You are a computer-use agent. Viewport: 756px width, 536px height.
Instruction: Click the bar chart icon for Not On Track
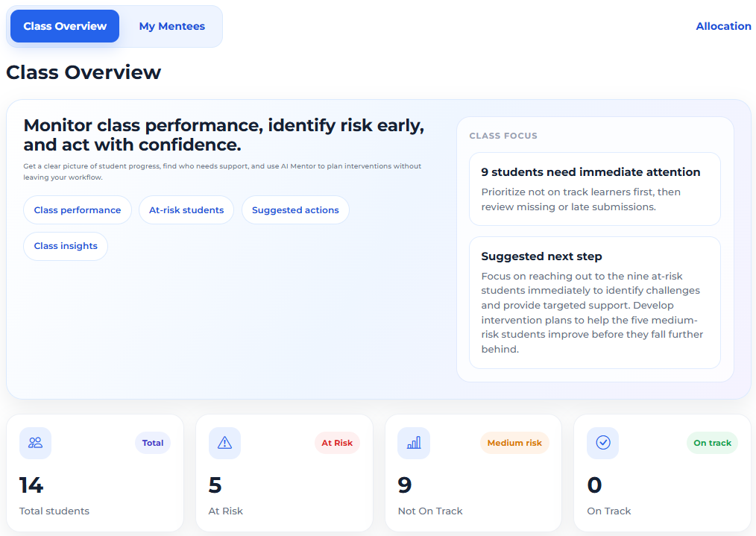[x=414, y=443]
